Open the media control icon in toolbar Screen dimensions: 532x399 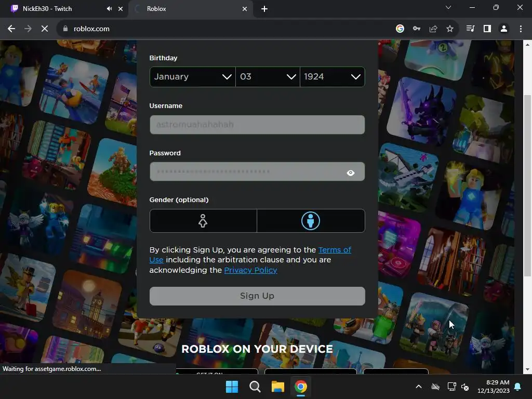(x=471, y=29)
